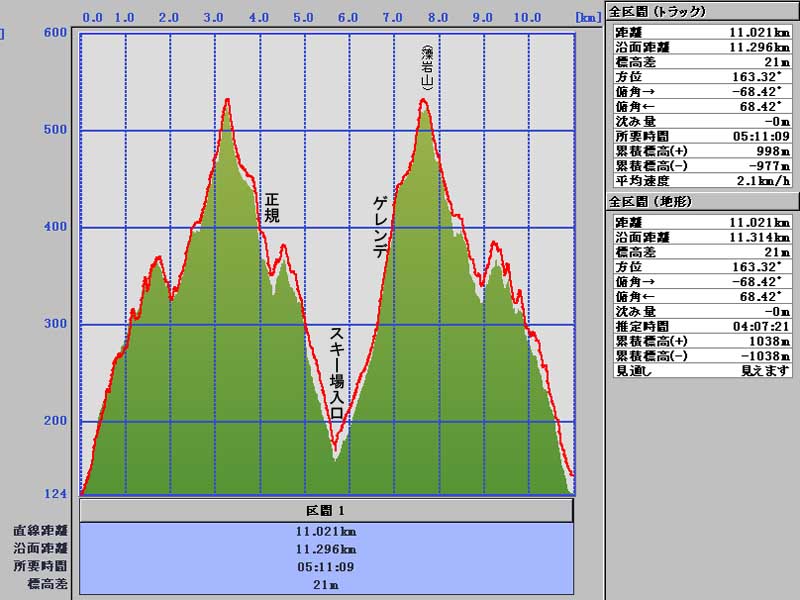Click the 600 elevation axis label
800x600 pixels.
[56, 32]
